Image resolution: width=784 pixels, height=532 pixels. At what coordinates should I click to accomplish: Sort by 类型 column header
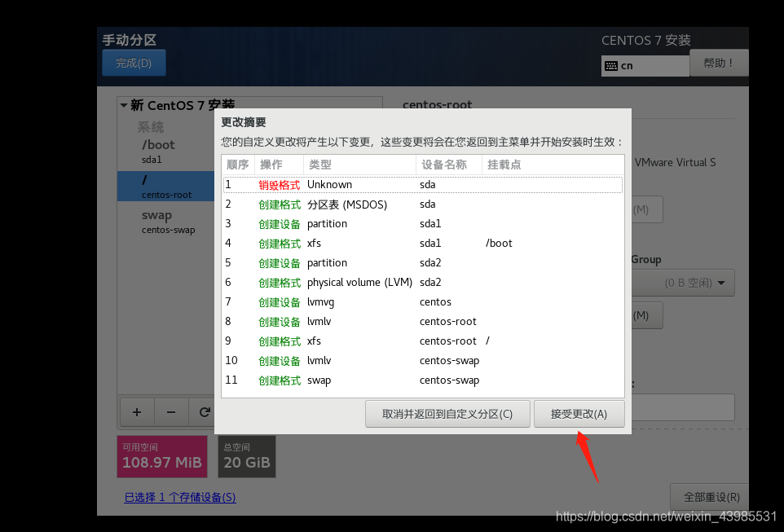(x=359, y=165)
